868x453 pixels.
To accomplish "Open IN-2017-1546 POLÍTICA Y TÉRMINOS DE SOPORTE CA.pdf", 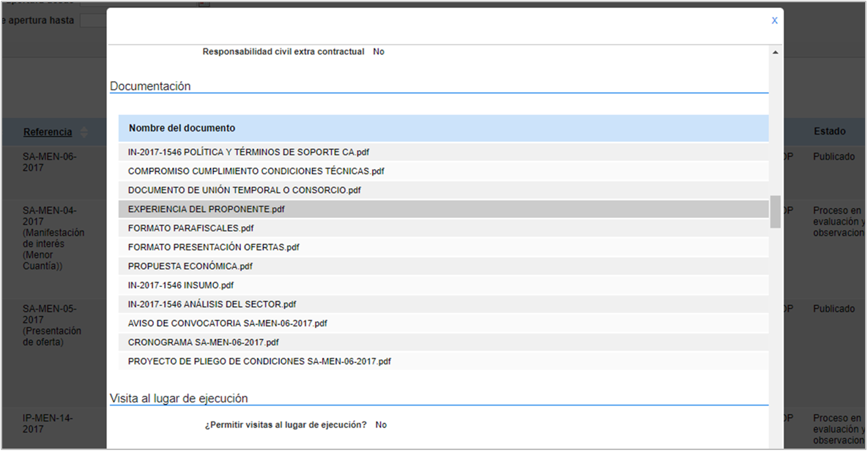I will pos(248,151).
